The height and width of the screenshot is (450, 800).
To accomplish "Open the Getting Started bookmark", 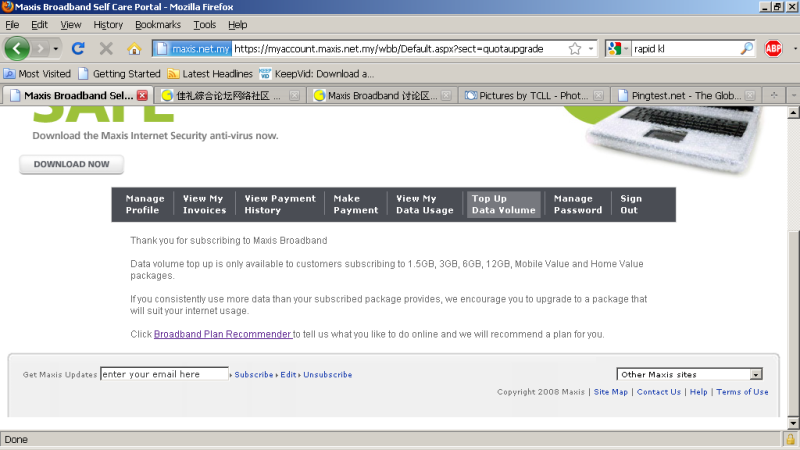I will (x=119, y=74).
